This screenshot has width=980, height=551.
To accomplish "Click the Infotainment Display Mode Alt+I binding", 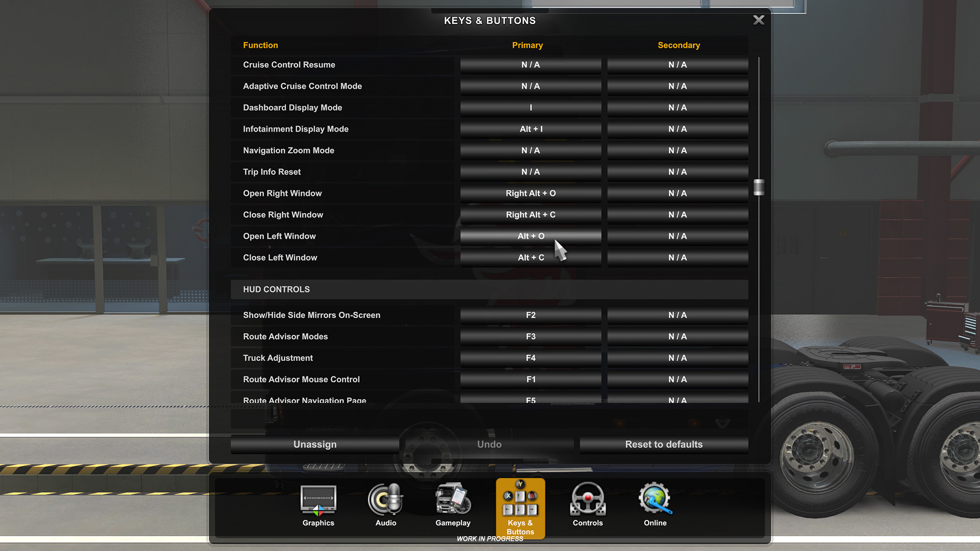I will click(x=530, y=129).
